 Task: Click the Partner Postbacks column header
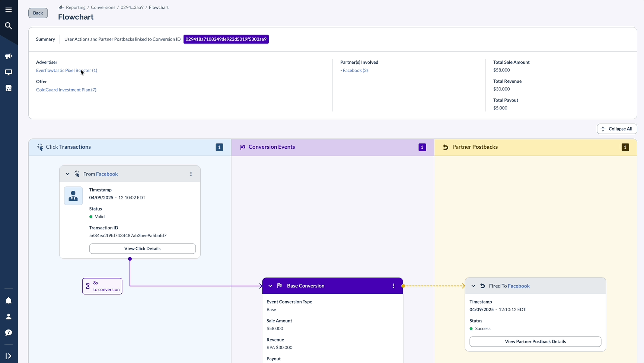tap(536, 147)
